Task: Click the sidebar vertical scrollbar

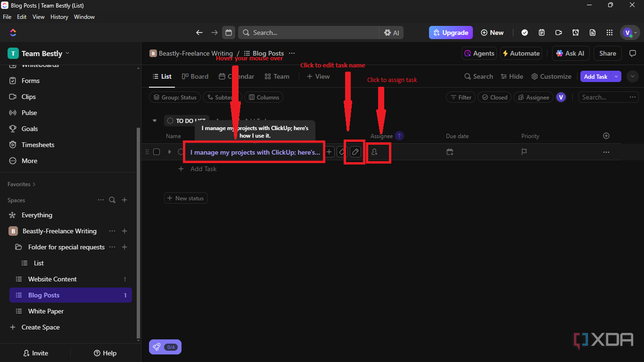Action: pyautogui.click(x=138, y=233)
